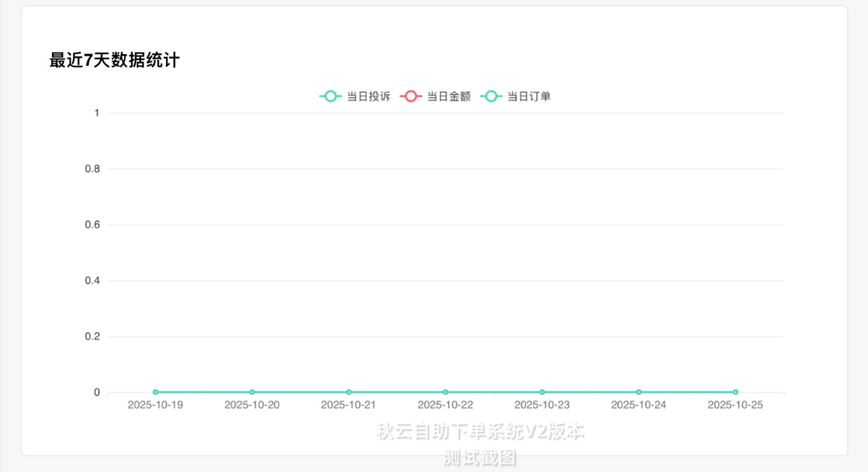
Task: Select the data point above 2025-10-23
Action: [542, 391]
